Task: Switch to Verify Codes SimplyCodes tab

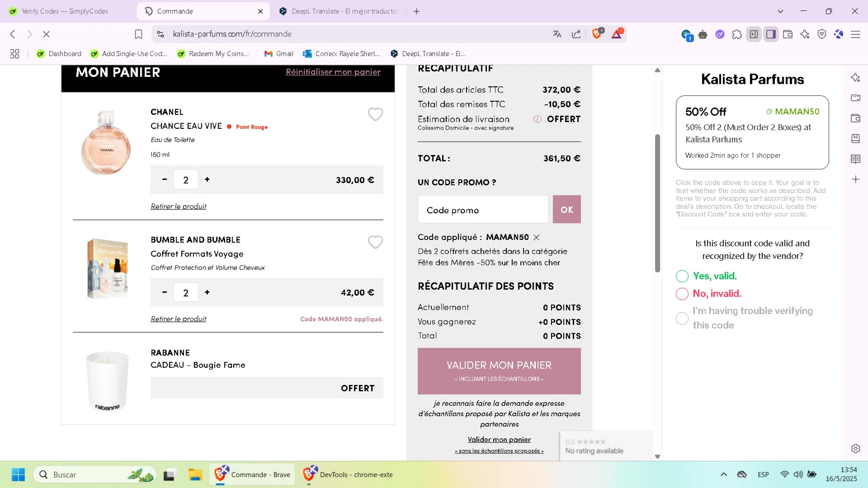Action: [65, 11]
